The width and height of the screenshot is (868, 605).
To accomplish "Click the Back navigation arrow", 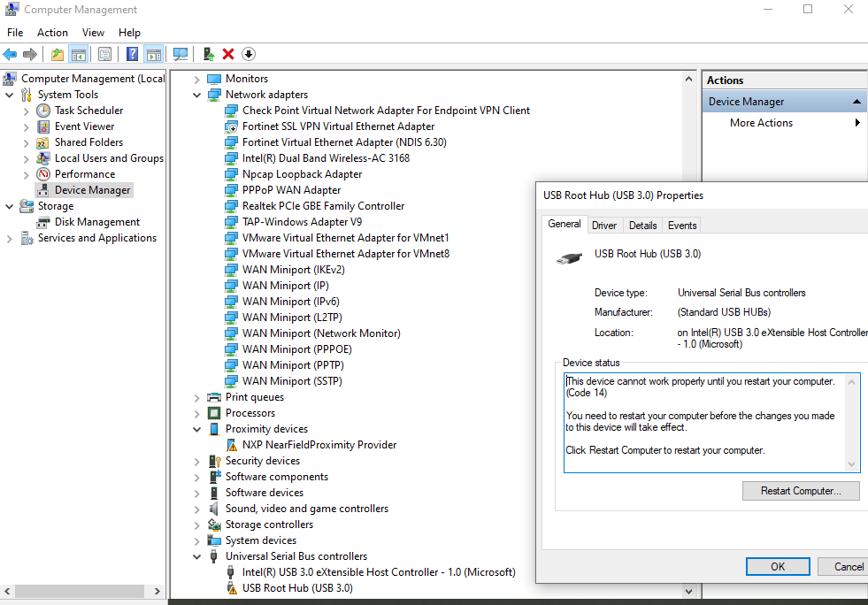I will 9,54.
